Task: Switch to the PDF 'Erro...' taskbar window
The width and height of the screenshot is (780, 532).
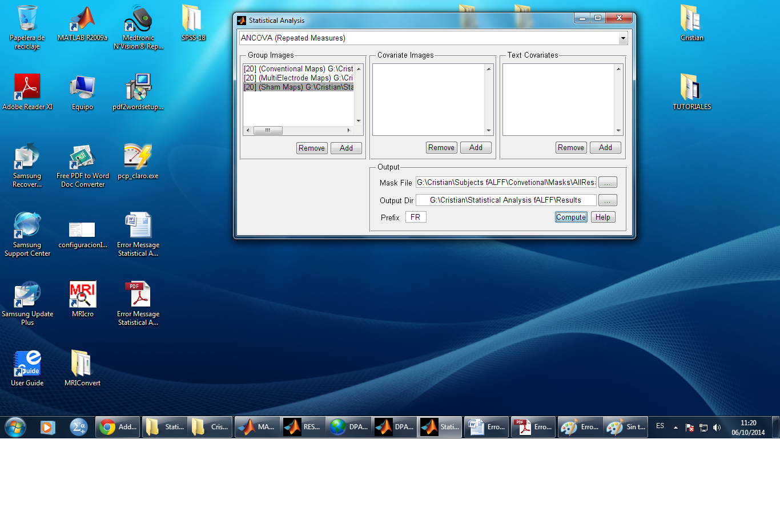Action: (533, 427)
